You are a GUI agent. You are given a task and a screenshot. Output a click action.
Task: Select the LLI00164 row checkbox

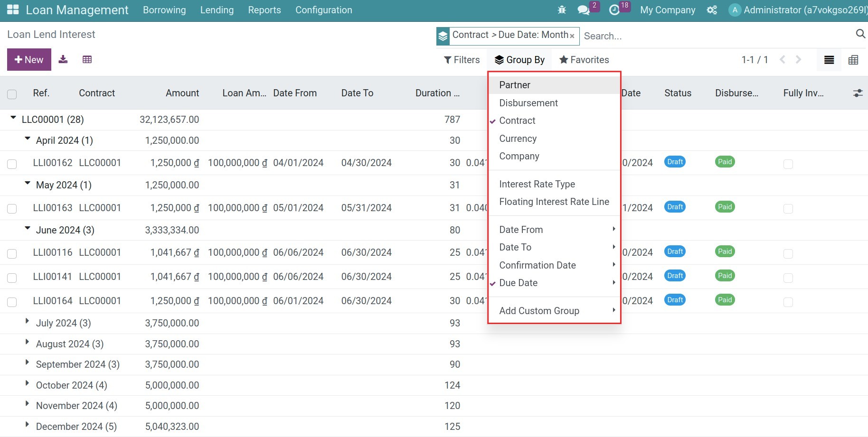click(x=12, y=302)
